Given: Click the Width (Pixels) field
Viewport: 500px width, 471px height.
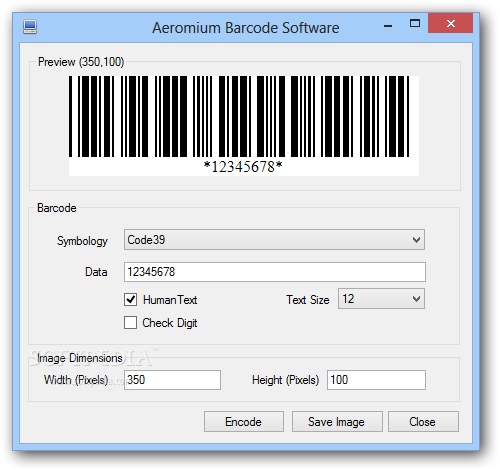Looking at the screenshot, I should coord(172,380).
